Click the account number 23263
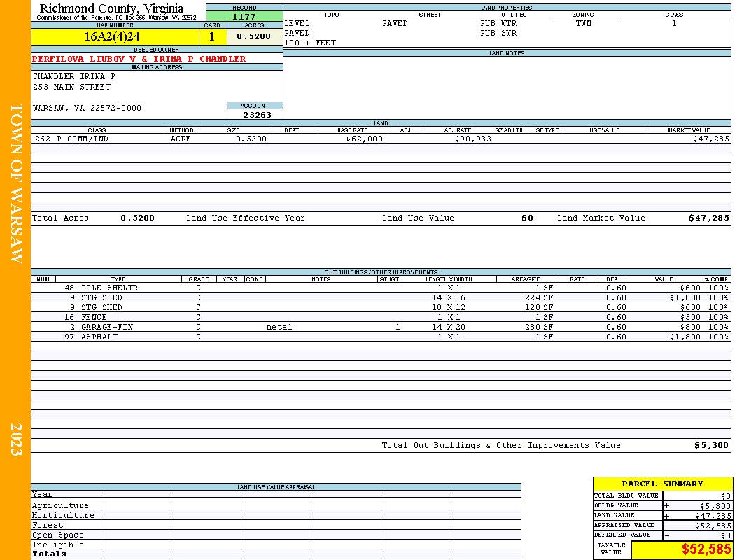This screenshot has width=735, height=560. (257, 115)
